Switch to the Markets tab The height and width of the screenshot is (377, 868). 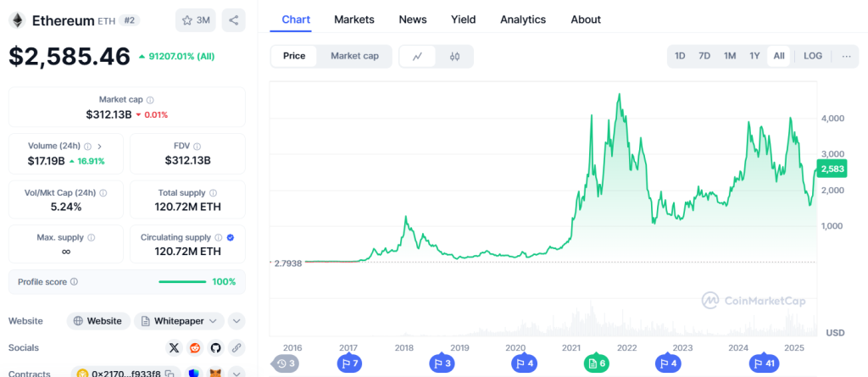354,19
